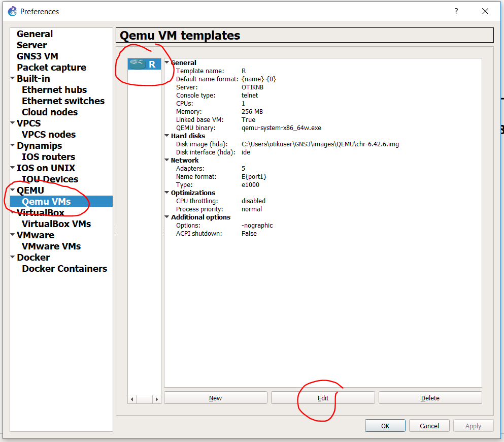Click the Adapters value 5
504x442 pixels.
243,169
